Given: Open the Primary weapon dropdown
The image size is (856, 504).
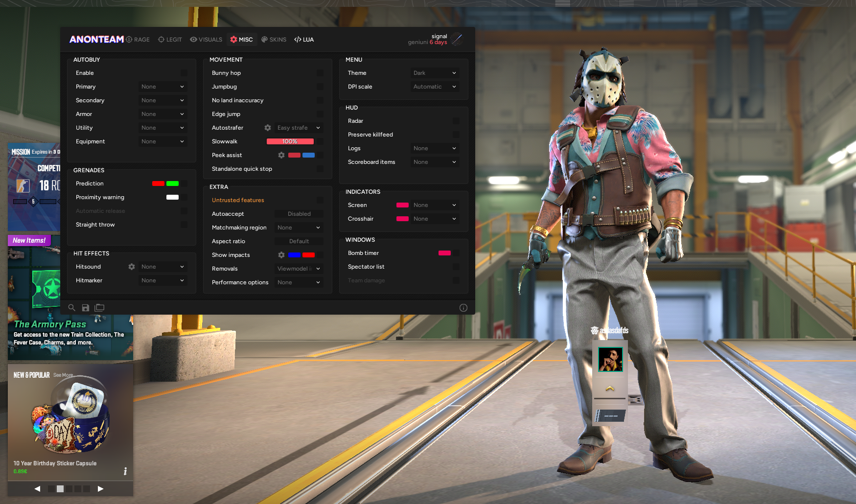Looking at the screenshot, I should click(163, 87).
